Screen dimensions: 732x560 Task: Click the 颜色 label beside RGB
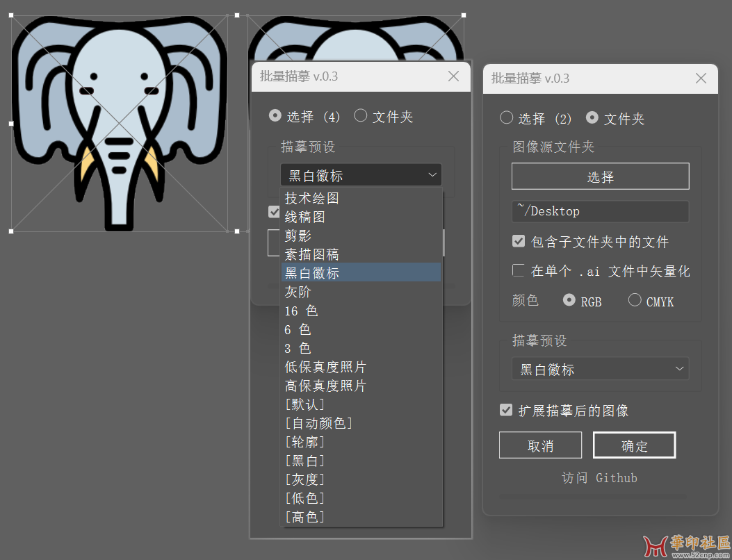coord(526,300)
